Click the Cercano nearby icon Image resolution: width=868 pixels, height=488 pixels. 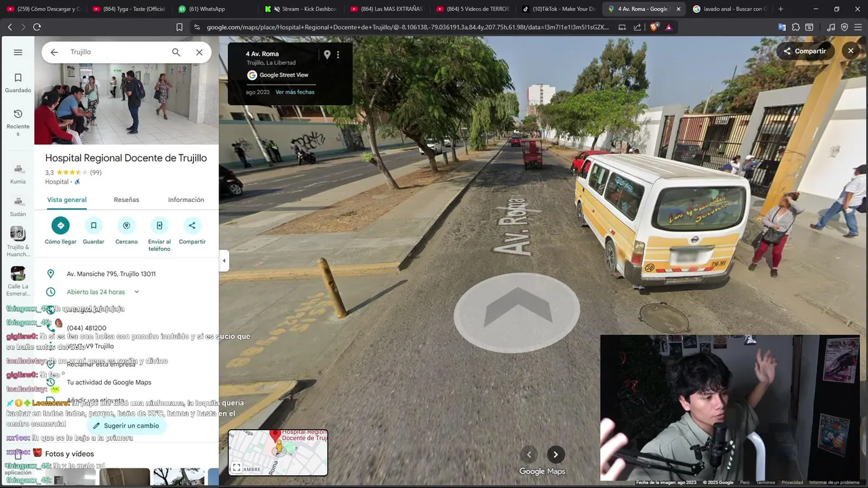tap(126, 226)
